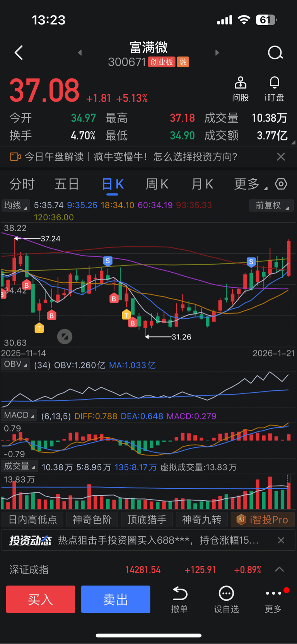The height and width of the screenshot is (644, 297).
Task: Expand the 更多 period options
Action: [251, 184]
